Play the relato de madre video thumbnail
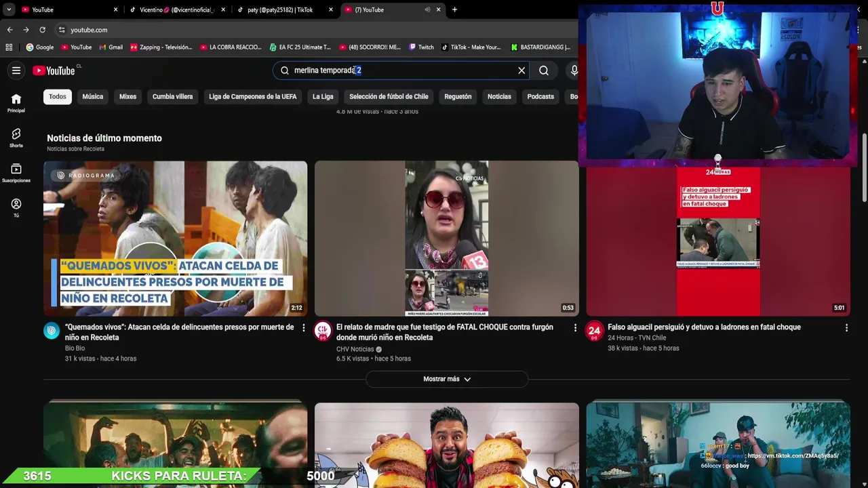The height and width of the screenshot is (488, 868). pos(447,239)
